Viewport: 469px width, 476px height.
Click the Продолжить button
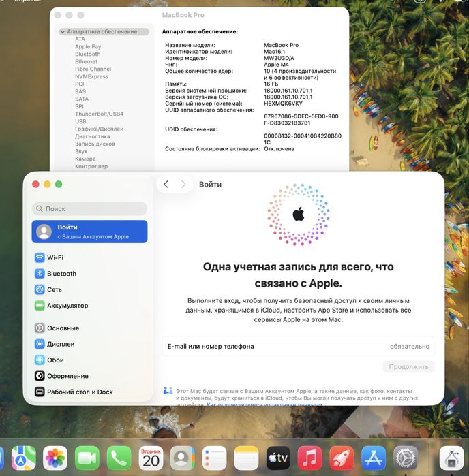[x=408, y=367]
